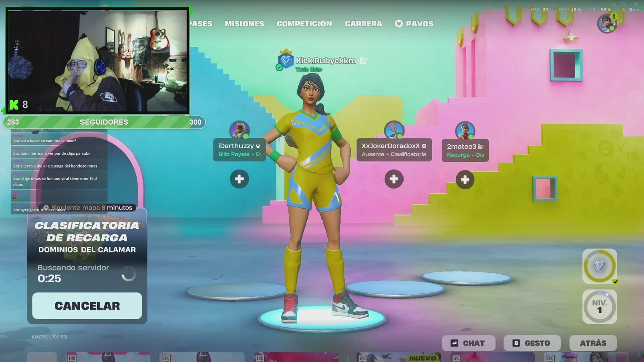Click chat line mentioning cuenga del bendeto
This screenshot has height=362, width=644.
[55, 166]
